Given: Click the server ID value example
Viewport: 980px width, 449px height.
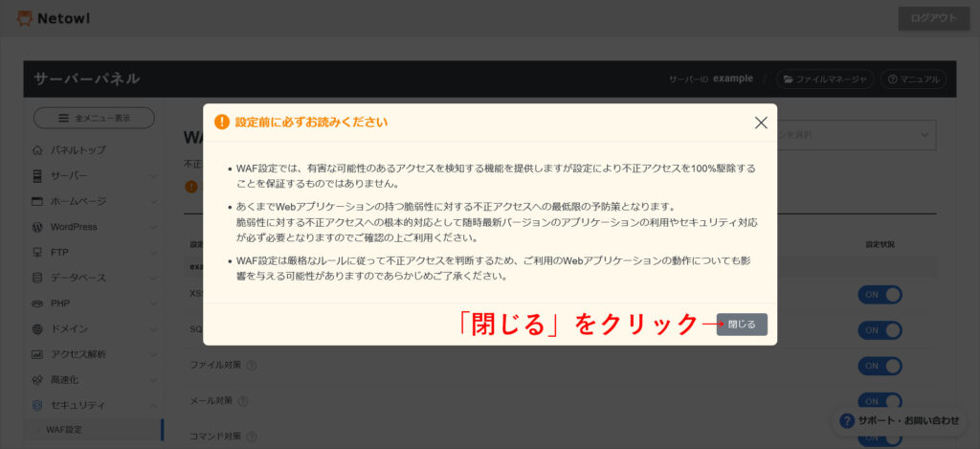Looking at the screenshot, I should (x=733, y=79).
